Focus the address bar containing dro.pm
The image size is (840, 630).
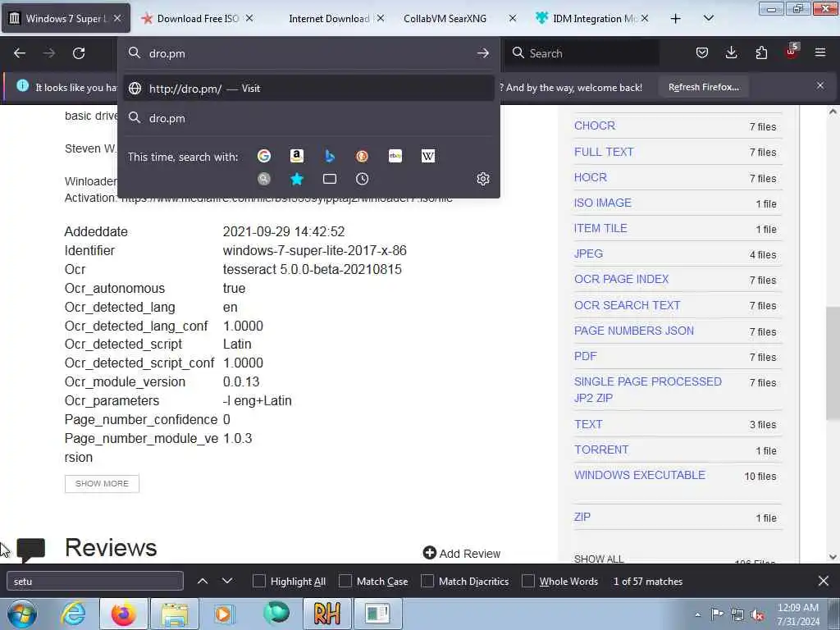pyautogui.click(x=308, y=53)
